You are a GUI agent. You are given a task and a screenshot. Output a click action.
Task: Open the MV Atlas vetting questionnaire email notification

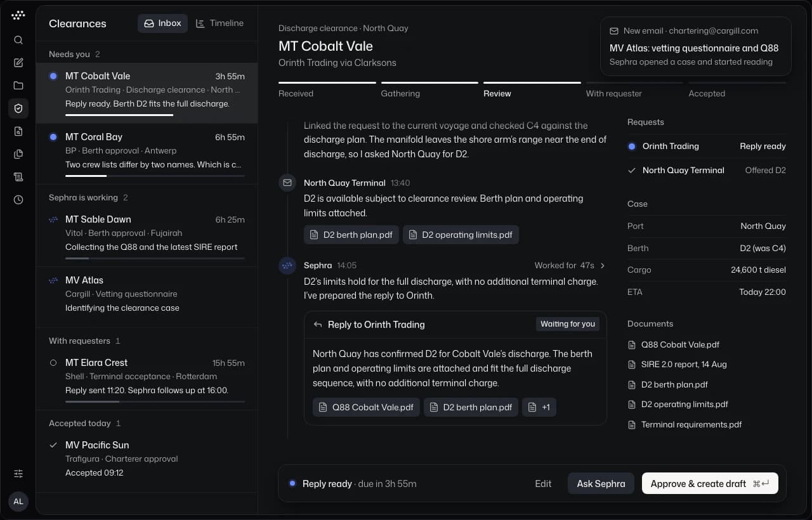pyautogui.click(x=696, y=46)
